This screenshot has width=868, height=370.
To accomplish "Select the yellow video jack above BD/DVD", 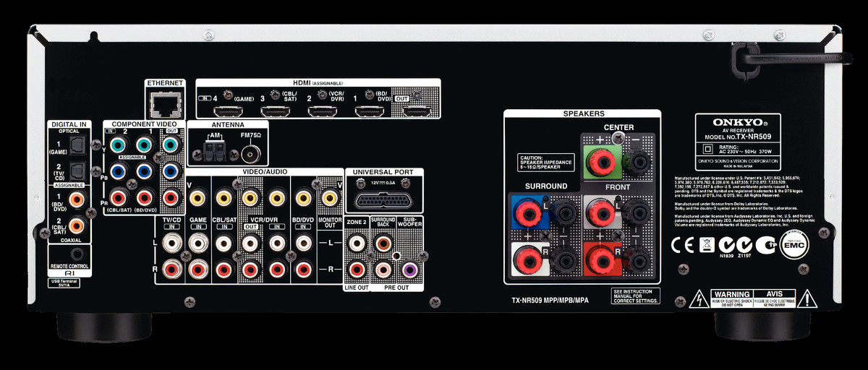I will (303, 197).
